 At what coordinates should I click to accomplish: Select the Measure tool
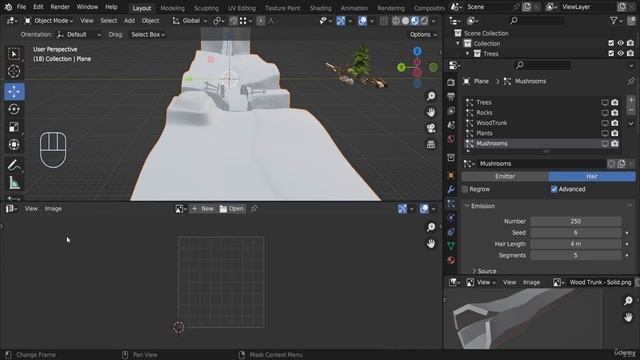click(14, 183)
